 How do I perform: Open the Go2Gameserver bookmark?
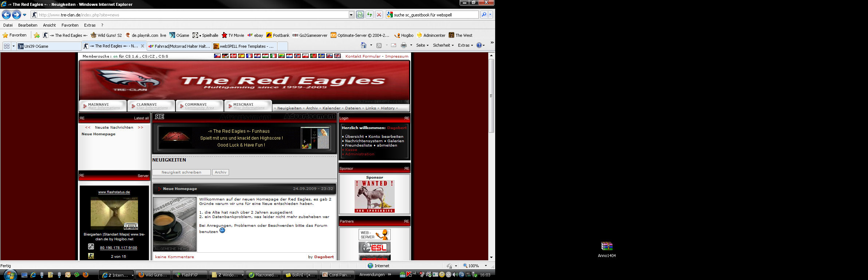(x=310, y=35)
